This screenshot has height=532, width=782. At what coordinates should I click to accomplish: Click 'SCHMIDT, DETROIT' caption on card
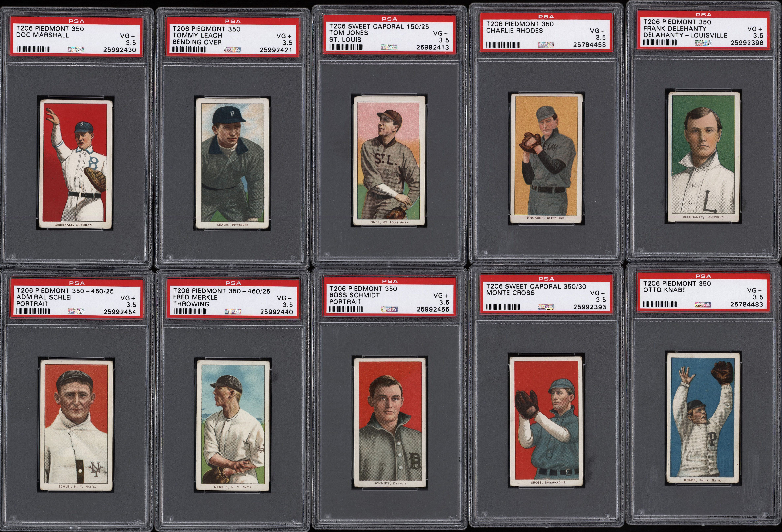point(390,484)
